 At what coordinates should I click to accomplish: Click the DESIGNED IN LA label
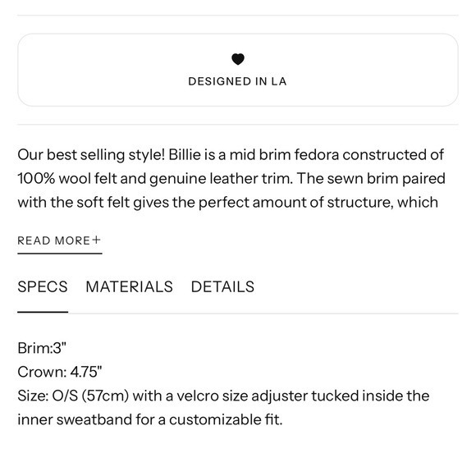click(x=237, y=81)
